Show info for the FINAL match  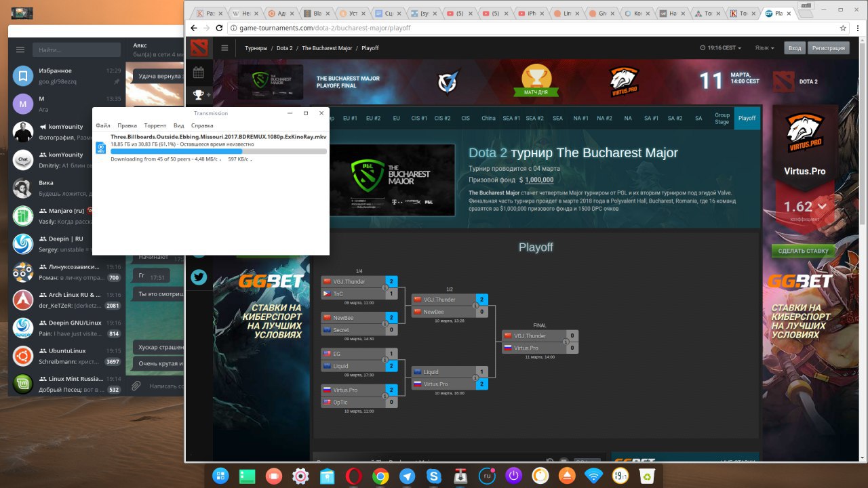[x=566, y=342]
